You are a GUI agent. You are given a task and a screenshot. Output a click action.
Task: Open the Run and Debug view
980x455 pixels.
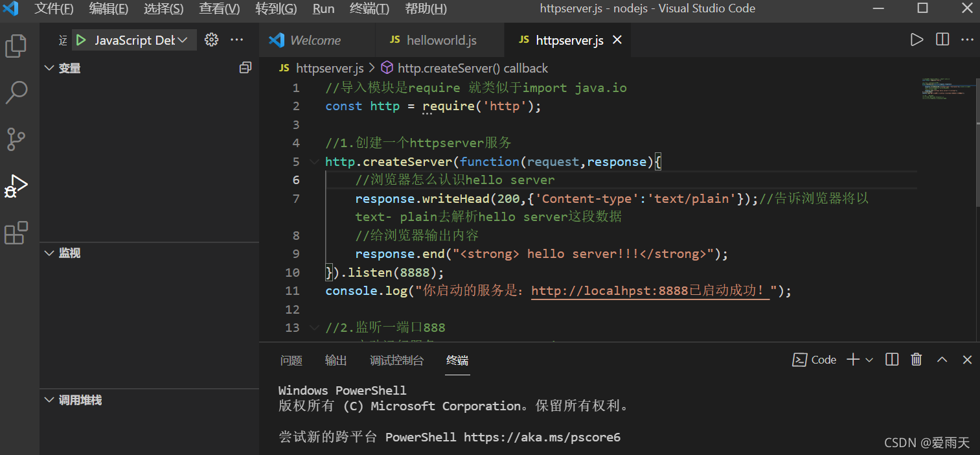click(x=16, y=186)
